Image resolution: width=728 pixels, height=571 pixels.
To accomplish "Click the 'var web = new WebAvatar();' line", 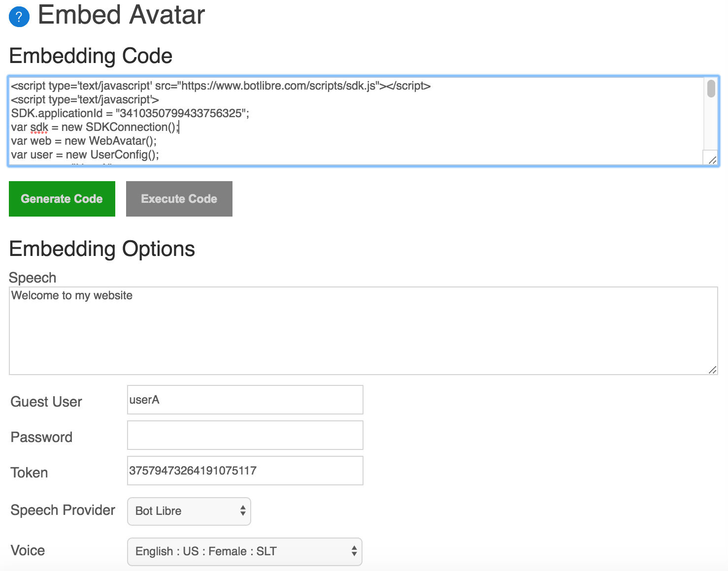I will click(84, 141).
